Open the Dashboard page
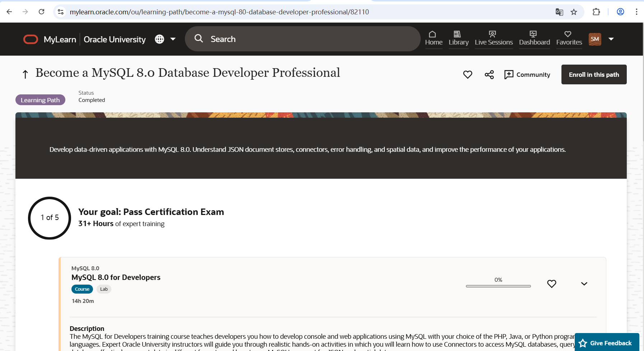644x351 pixels. (x=534, y=38)
